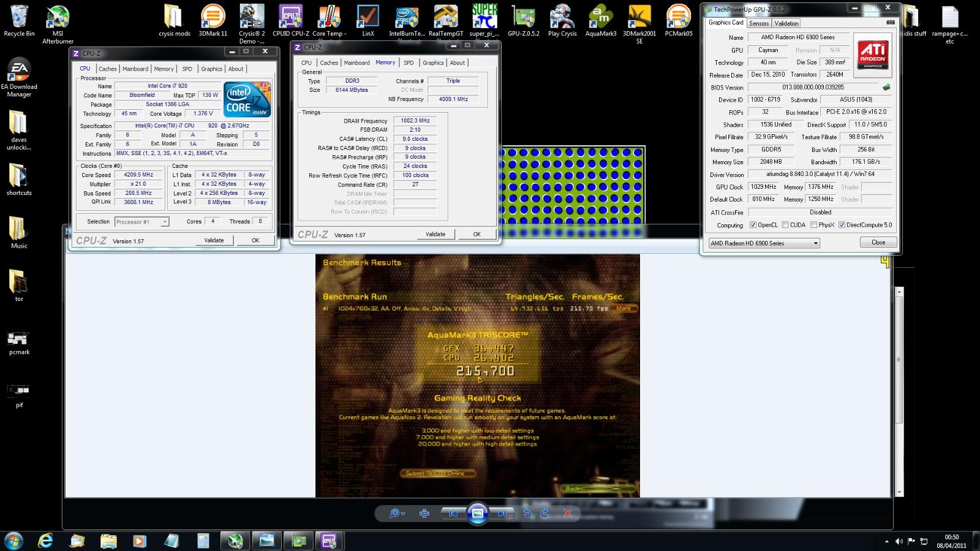Click the GPU Clock value 1029 MHz
The image size is (980, 551).
pyautogui.click(x=763, y=187)
